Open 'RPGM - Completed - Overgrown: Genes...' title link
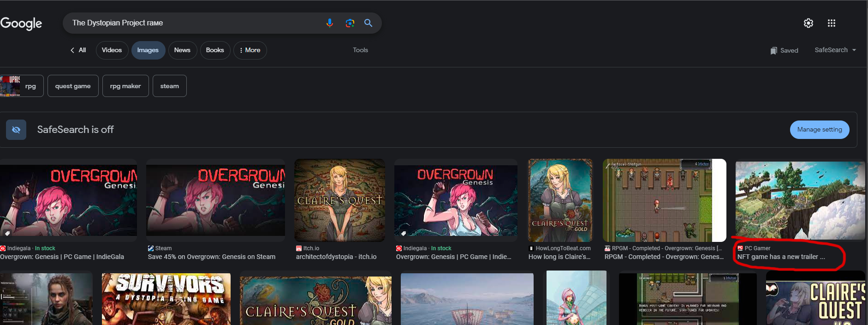The height and width of the screenshot is (325, 868). [x=664, y=257]
